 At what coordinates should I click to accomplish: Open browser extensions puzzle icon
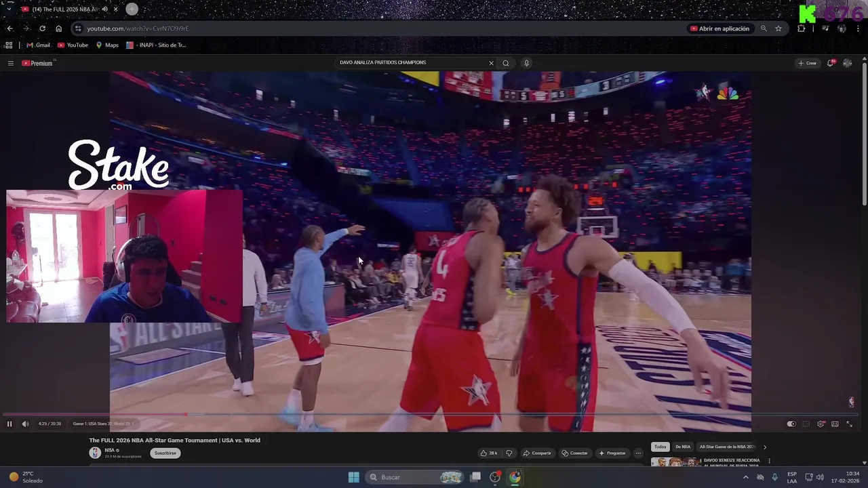point(802,28)
